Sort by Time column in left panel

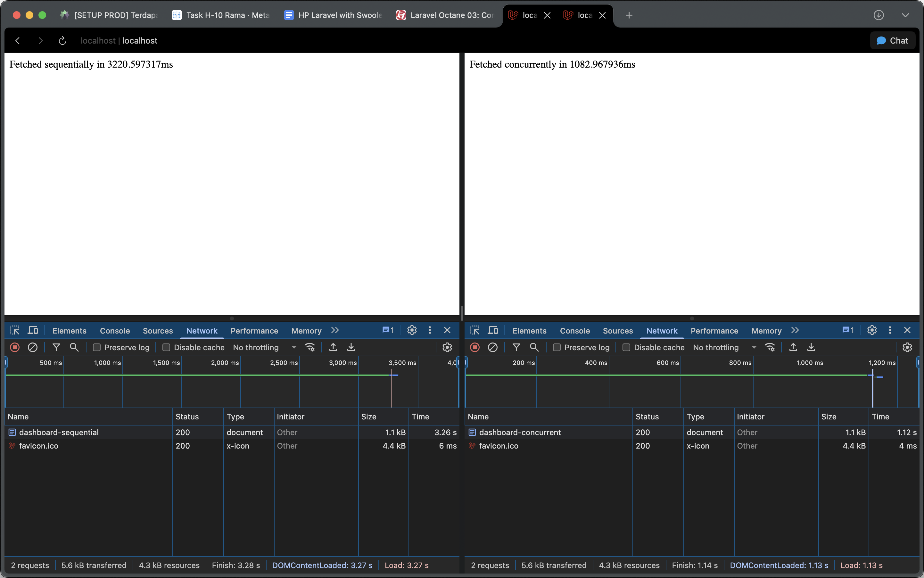[x=434, y=417]
